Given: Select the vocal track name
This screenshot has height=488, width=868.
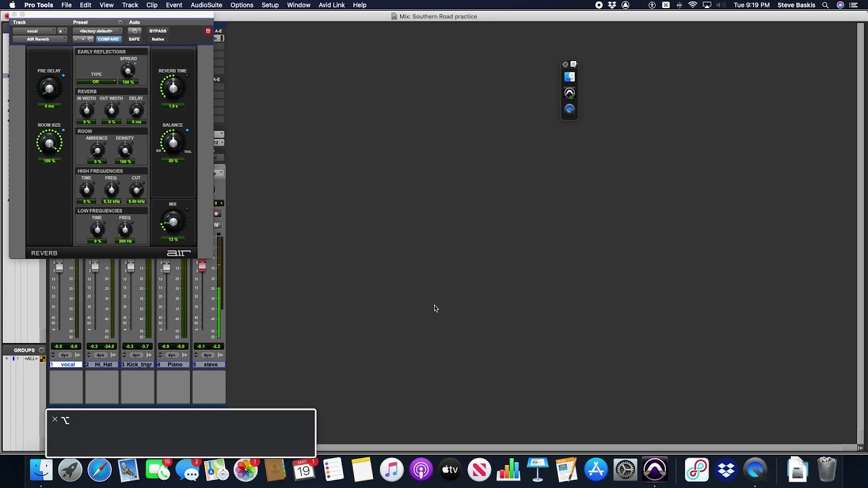Looking at the screenshot, I should point(66,365).
